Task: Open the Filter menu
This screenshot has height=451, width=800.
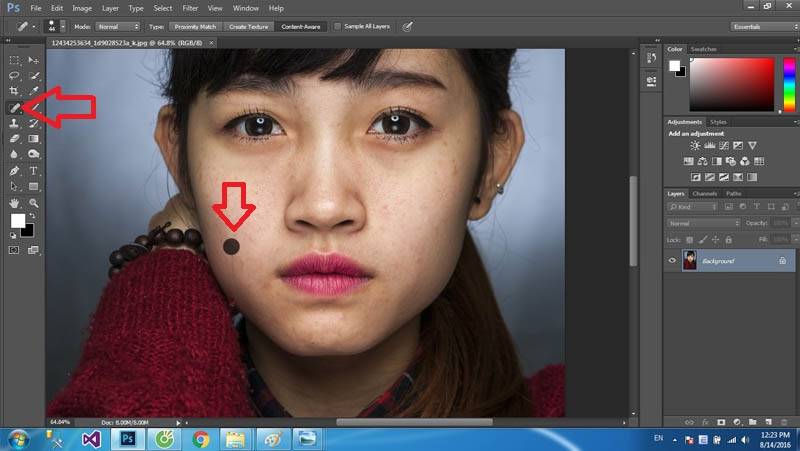Action: click(x=190, y=8)
